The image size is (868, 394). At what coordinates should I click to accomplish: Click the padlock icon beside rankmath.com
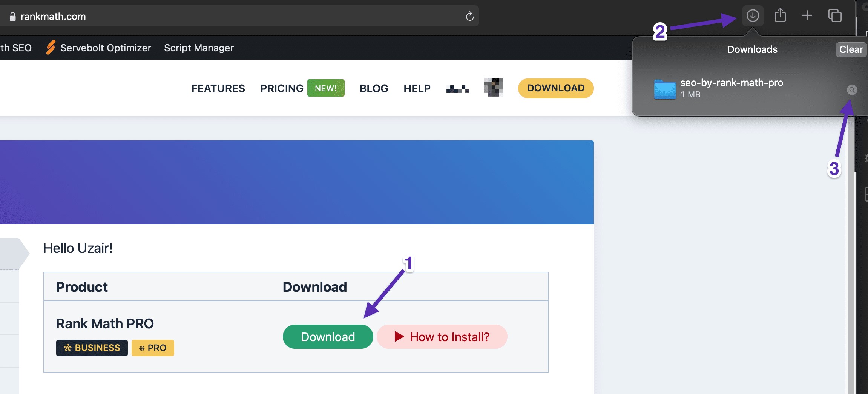pyautogui.click(x=12, y=17)
